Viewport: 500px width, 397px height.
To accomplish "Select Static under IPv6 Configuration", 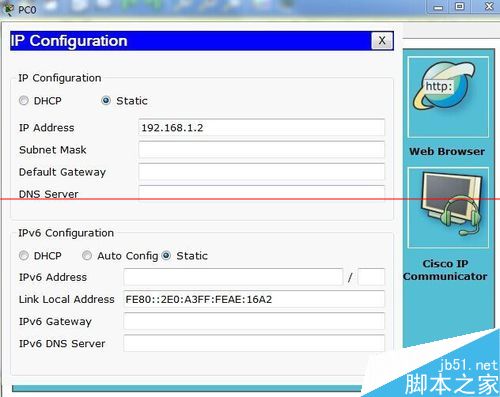I will (166, 256).
